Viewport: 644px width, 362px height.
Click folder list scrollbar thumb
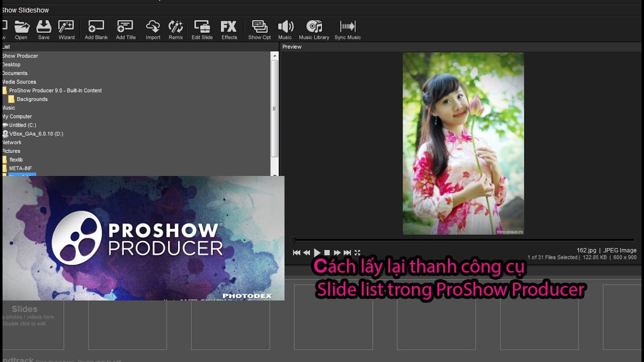275,108
